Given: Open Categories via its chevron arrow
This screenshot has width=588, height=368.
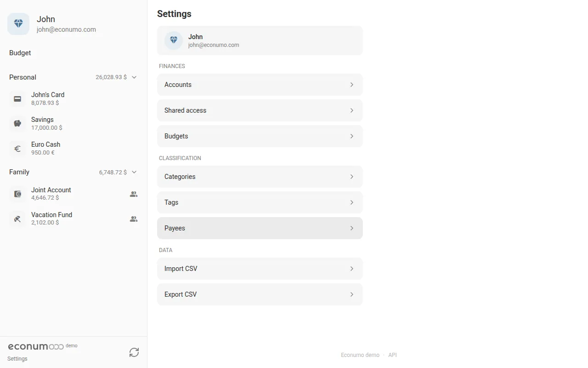Looking at the screenshot, I should pos(352,177).
